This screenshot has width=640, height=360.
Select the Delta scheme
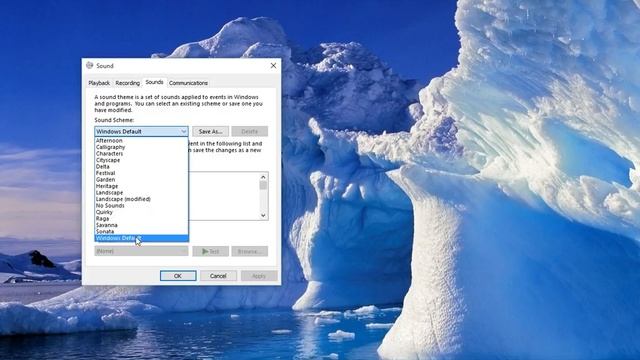tap(141, 167)
